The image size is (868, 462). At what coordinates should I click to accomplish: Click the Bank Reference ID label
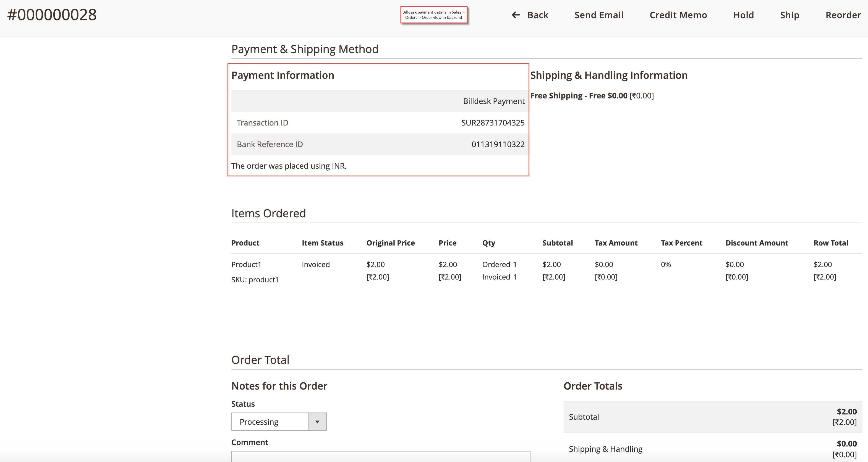[x=270, y=144]
